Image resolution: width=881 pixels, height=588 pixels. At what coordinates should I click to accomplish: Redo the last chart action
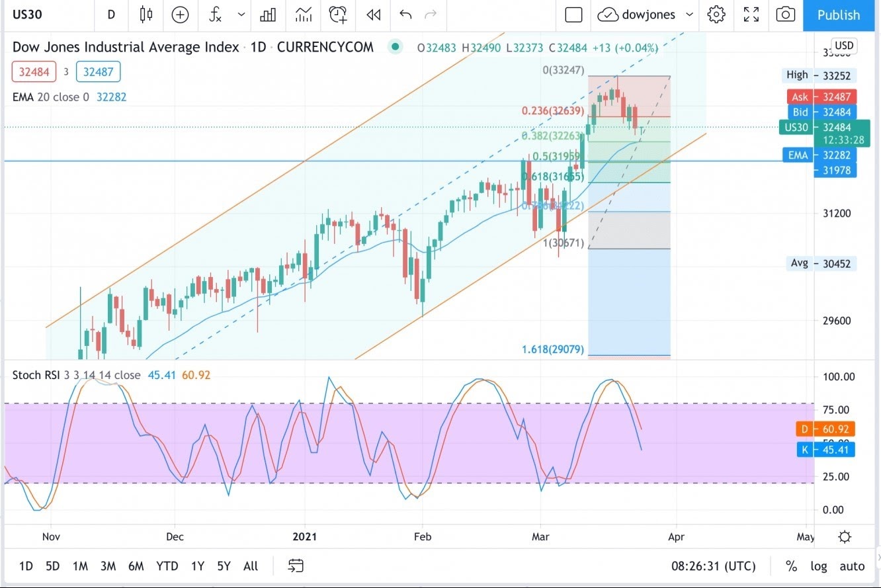tap(431, 15)
